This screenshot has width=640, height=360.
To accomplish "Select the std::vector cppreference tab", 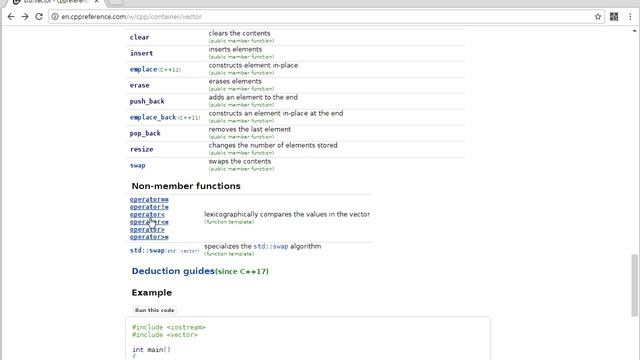I will (x=55, y=2).
